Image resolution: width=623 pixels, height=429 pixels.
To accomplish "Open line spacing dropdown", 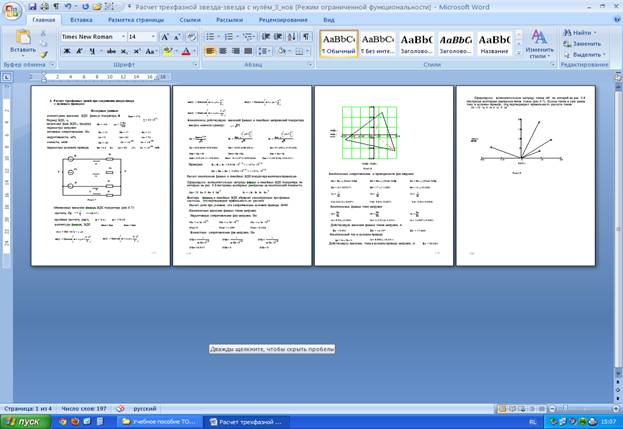I will tap(264, 51).
